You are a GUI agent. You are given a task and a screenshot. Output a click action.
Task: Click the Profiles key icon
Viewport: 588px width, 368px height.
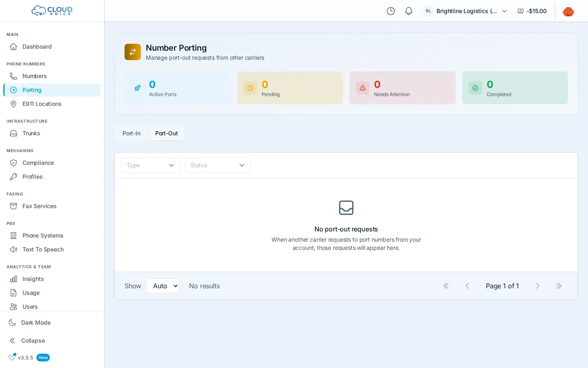point(13,177)
